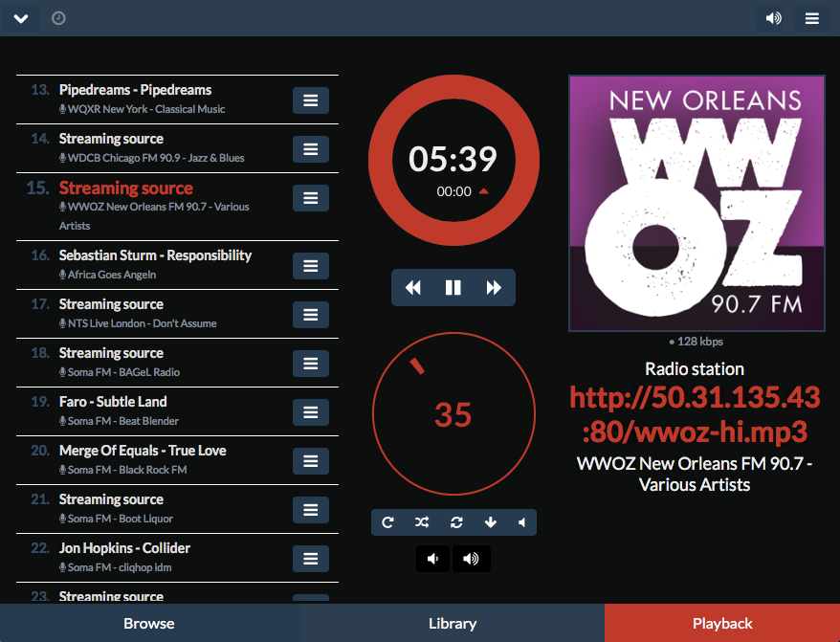Increase volume with the loud speaker button
This screenshot has width=840, height=642.
[471, 559]
